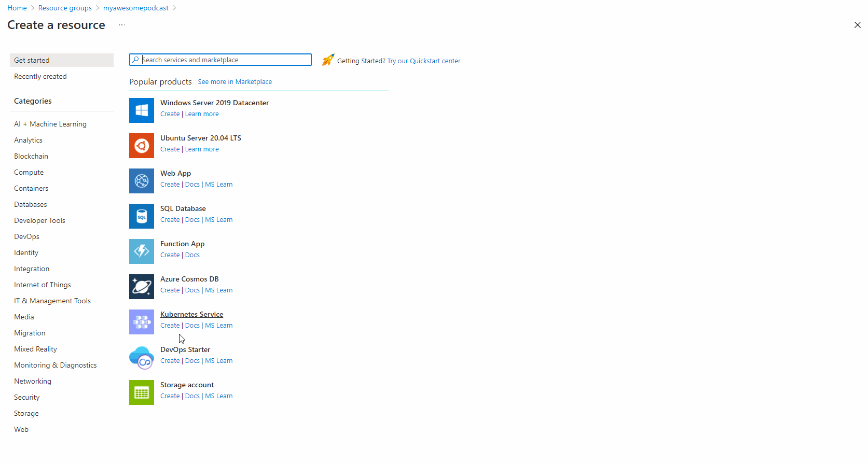The width and height of the screenshot is (868, 464).
Task: Open the Migration category
Action: [30, 333]
